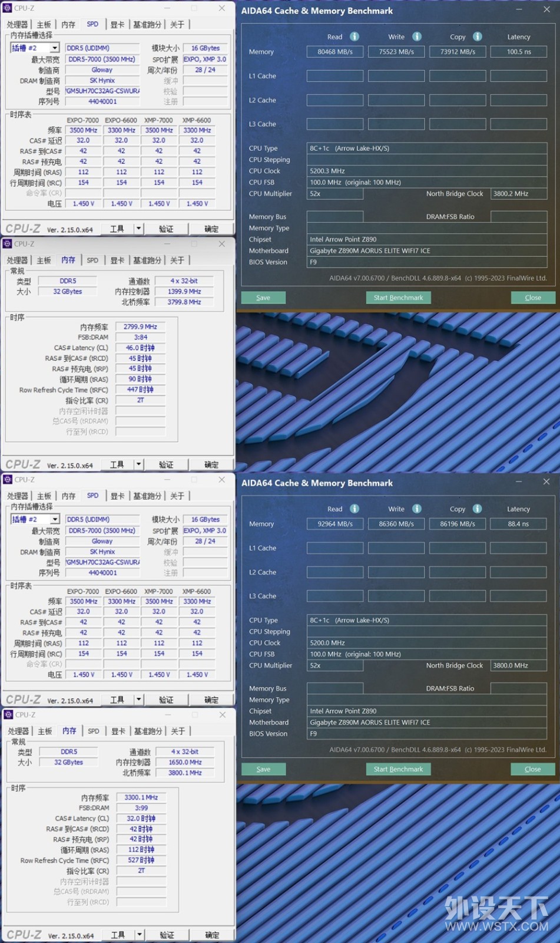560x943 pixels.
Task: Open SPD tab in 2799.9 MHz CPU-Z window
Action: pyautogui.click(x=92, y=260)
